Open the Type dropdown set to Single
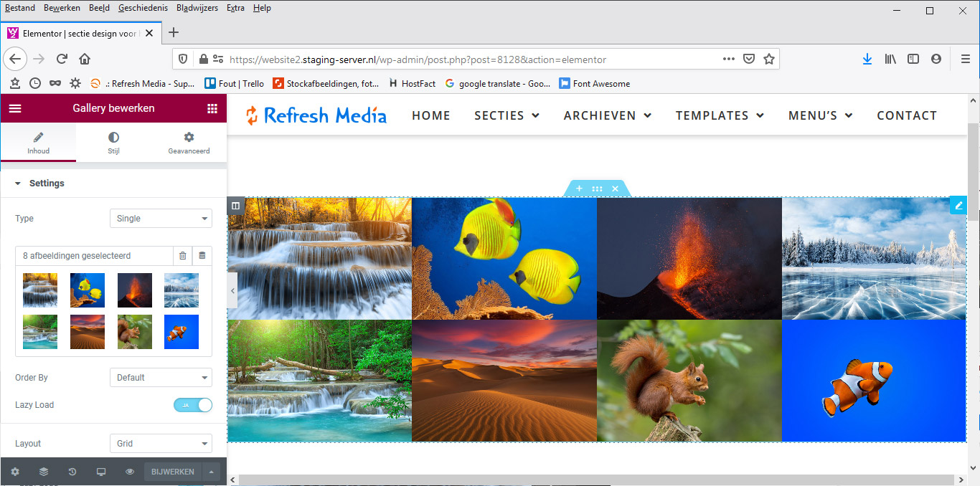This screenshot has width=980, height=486. coord(161,219)
